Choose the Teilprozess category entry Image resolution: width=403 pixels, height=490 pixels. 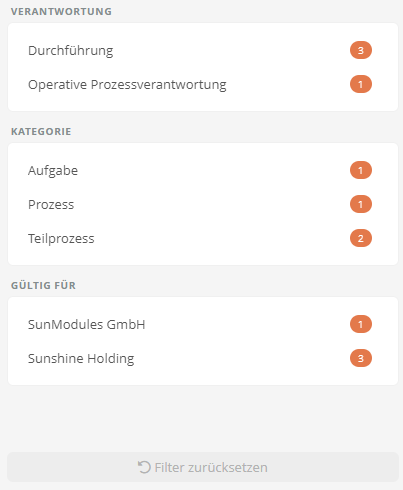(x=203, y=238)
